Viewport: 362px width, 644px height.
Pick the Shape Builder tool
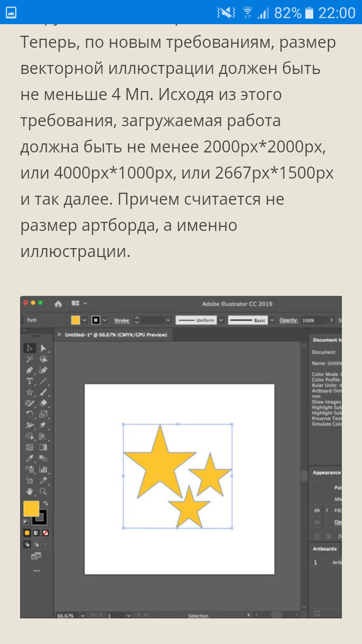pos(29,436)
